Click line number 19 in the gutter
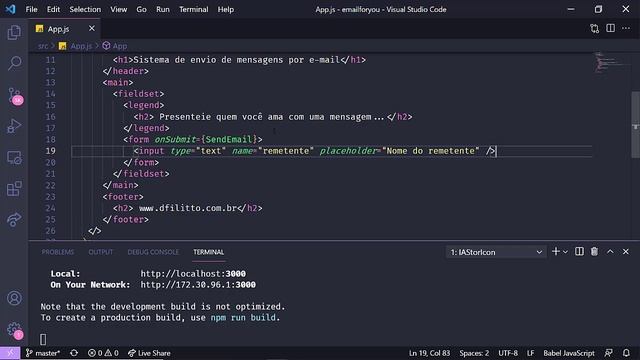640x360 pixels. click(50, 151)
